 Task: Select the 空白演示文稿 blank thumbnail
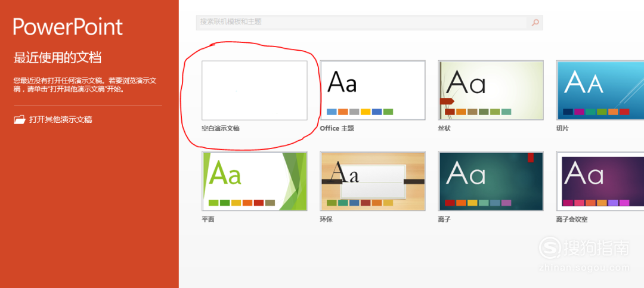255,91
